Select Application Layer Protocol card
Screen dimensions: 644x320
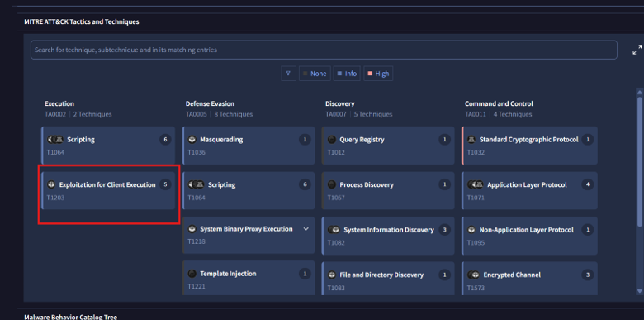(529, 191)
